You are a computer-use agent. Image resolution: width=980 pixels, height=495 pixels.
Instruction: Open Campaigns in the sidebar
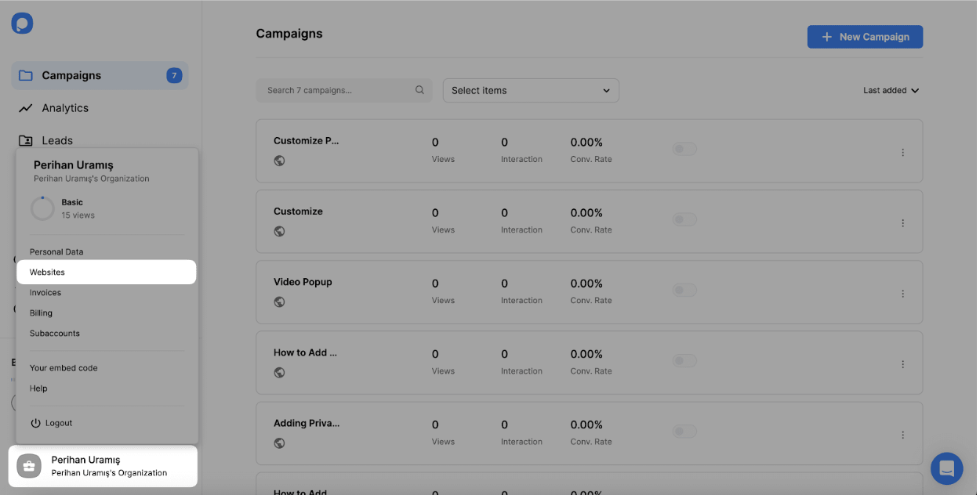click(100, 75)
